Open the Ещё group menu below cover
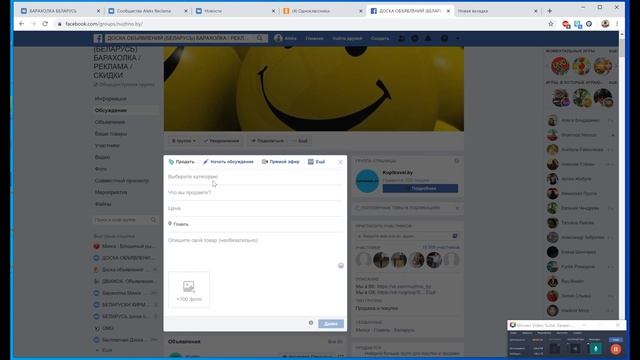This screenshot has width=640, height=360. 301,141
